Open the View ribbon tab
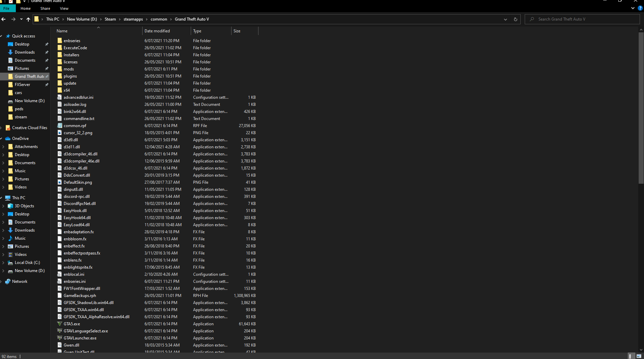 pos(64,8)
